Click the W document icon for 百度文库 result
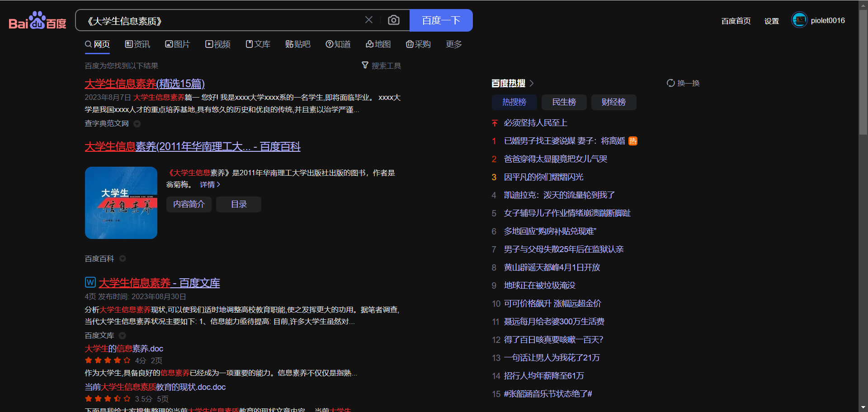 [90, 282]
